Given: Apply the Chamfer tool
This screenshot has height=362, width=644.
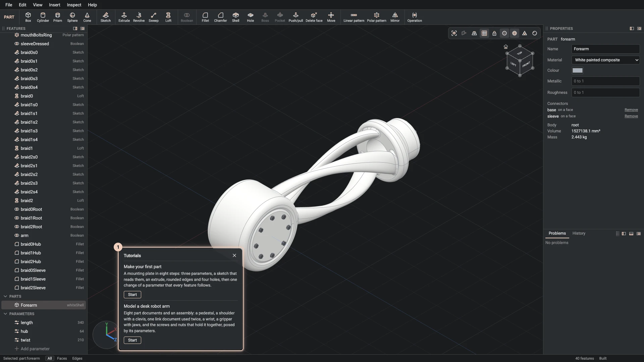Looking at the screenshot, I should [x=220, y=17].
